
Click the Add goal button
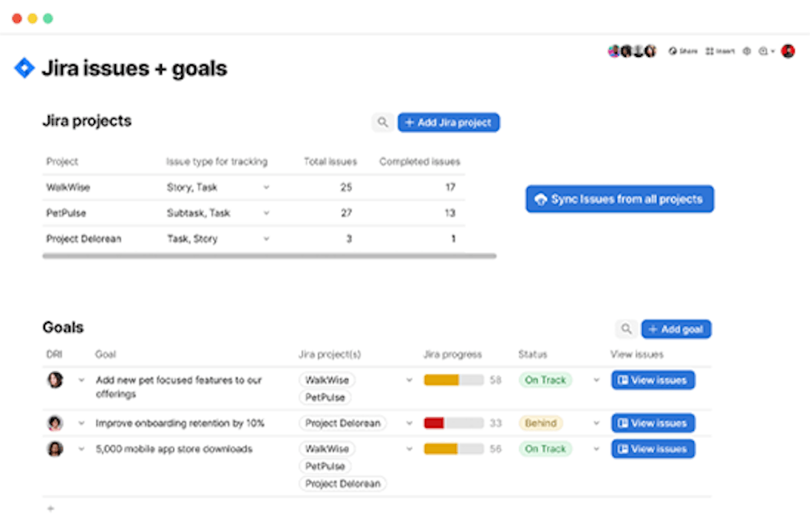click(675, 330)
